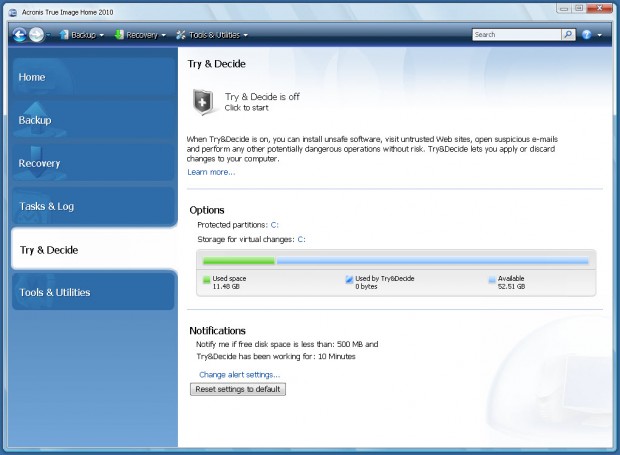Click '10 Minutes' notification text line
The image size is (620, 455).
276,357
